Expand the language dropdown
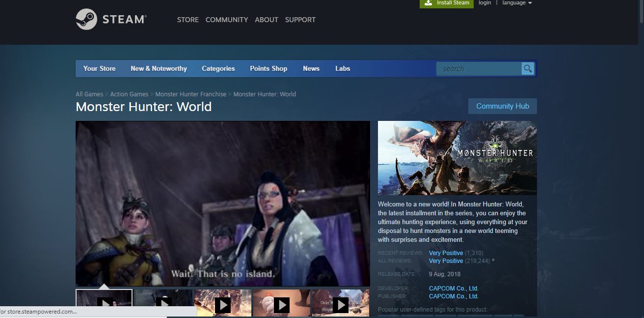Image resolution: width=644 pixels, height=318 pixels. click(517, 3)
